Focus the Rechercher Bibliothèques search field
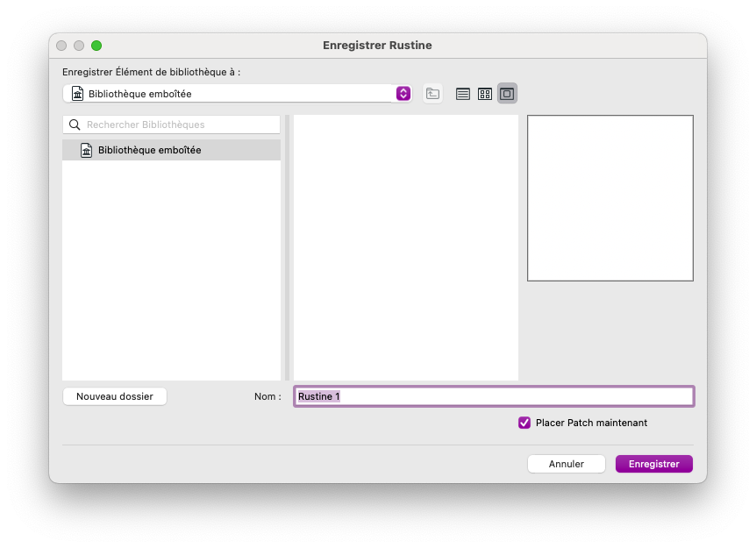 tap(172, 125)
